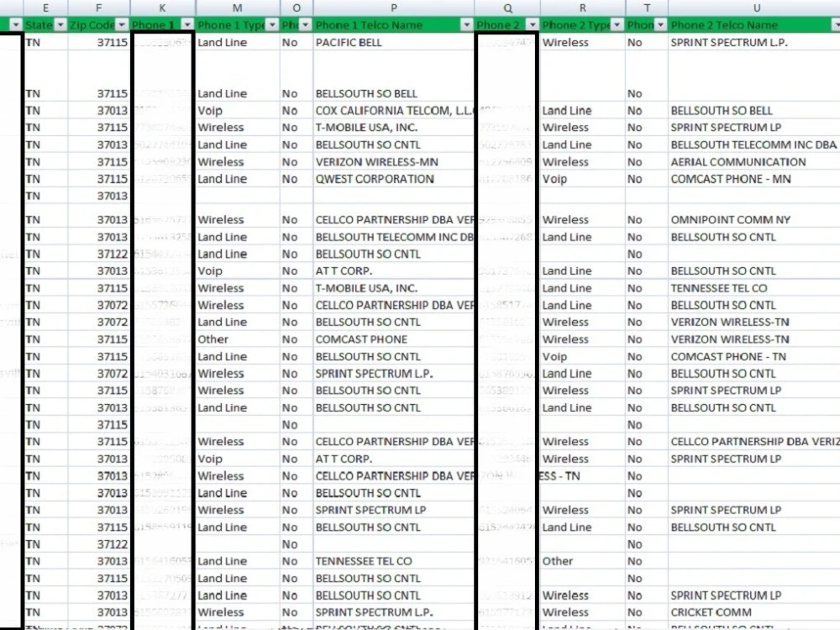
Task: Select the 'COX CALIFORNIA TELCOM, L.L.' cell
Action: pyautogui.click(x=394, y=110)
